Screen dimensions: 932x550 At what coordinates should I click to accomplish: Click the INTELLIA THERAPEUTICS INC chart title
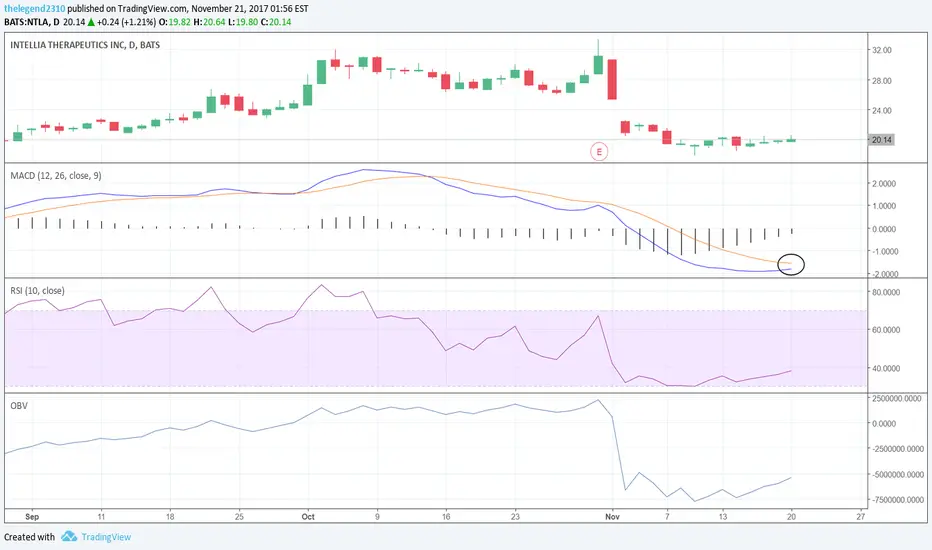click(85, 45)
